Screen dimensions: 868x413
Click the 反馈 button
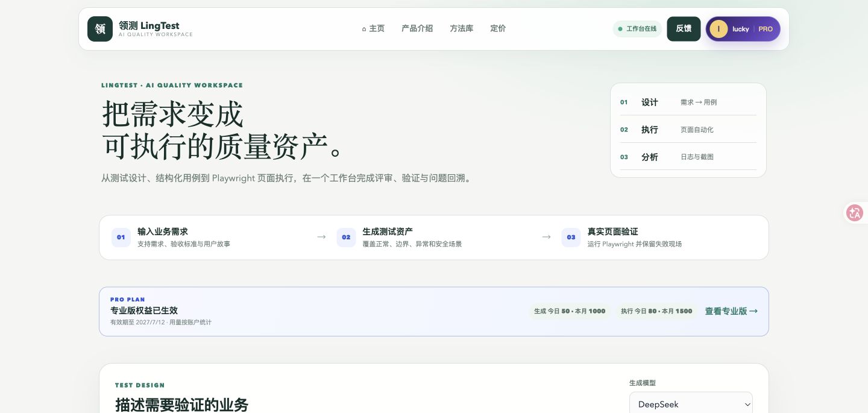pos(684,29)
